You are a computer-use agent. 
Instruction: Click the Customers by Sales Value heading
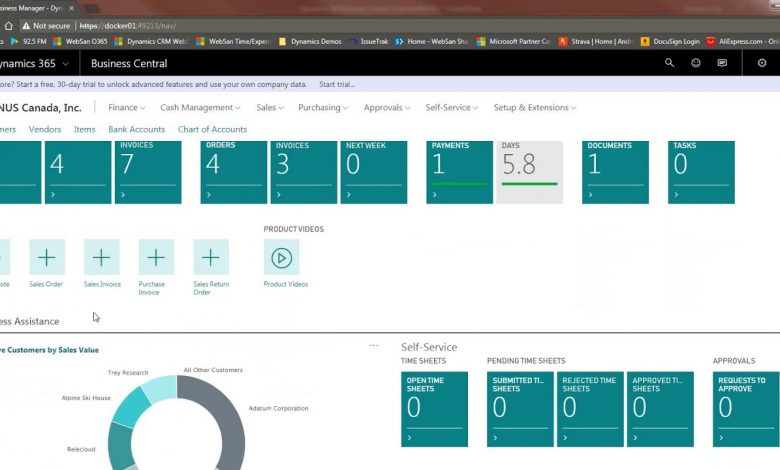click(x=49, y=350)
